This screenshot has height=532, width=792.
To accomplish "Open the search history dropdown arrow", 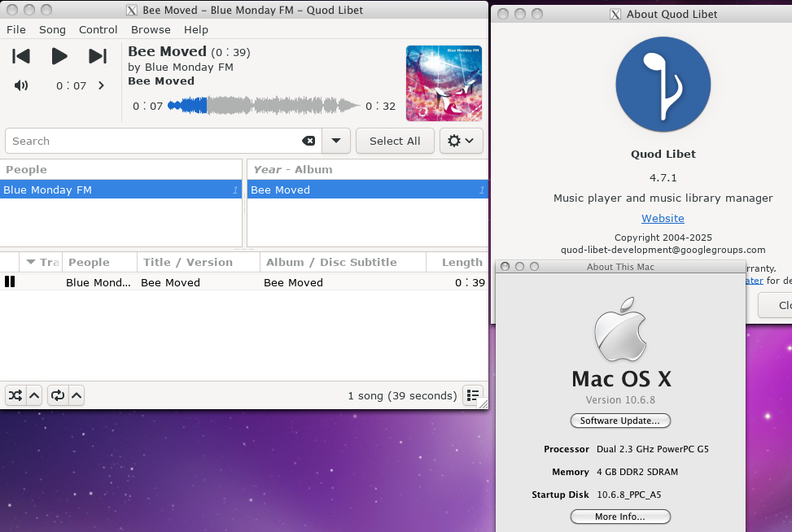I will point(336,141).
